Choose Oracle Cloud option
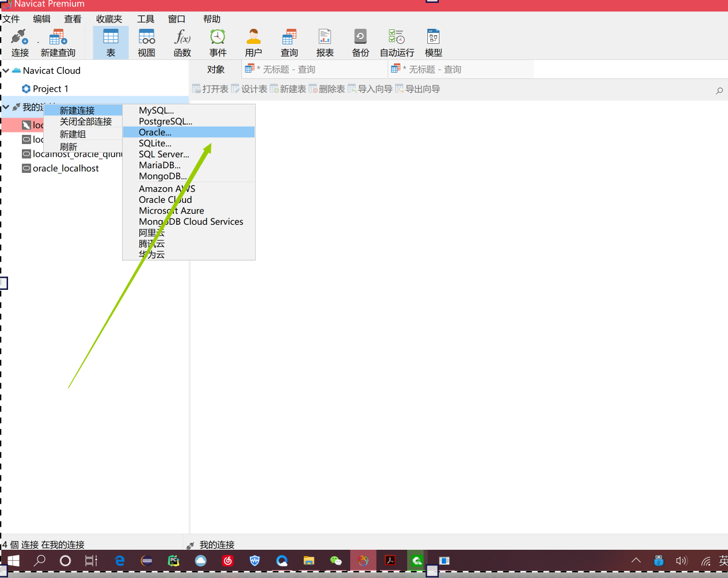Screen dimensions: 728x578 click(189, 199)
